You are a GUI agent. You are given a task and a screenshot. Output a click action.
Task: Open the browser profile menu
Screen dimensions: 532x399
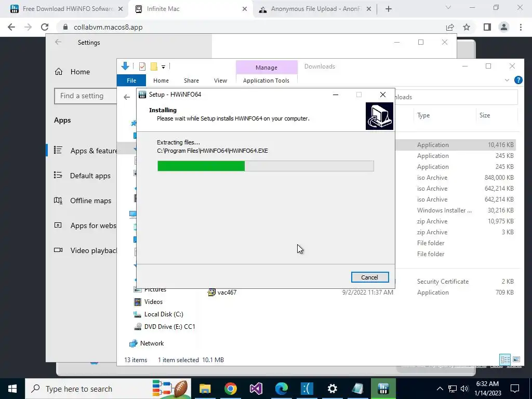click(x=504, y=27)
